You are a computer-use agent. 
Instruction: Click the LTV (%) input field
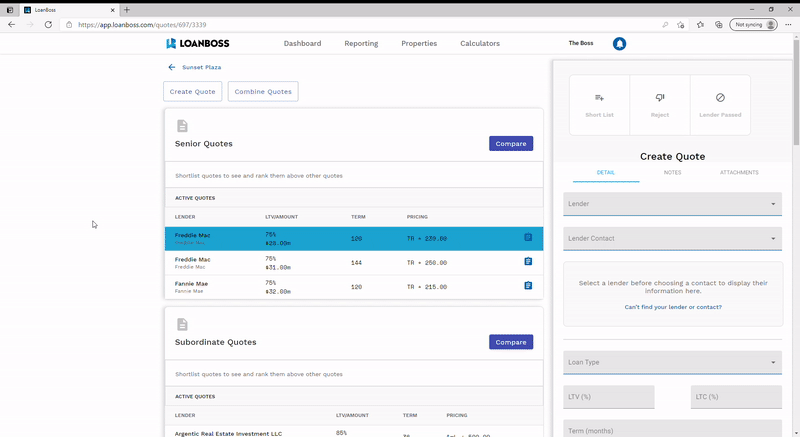pyautogui.click(x=609, y=397)
